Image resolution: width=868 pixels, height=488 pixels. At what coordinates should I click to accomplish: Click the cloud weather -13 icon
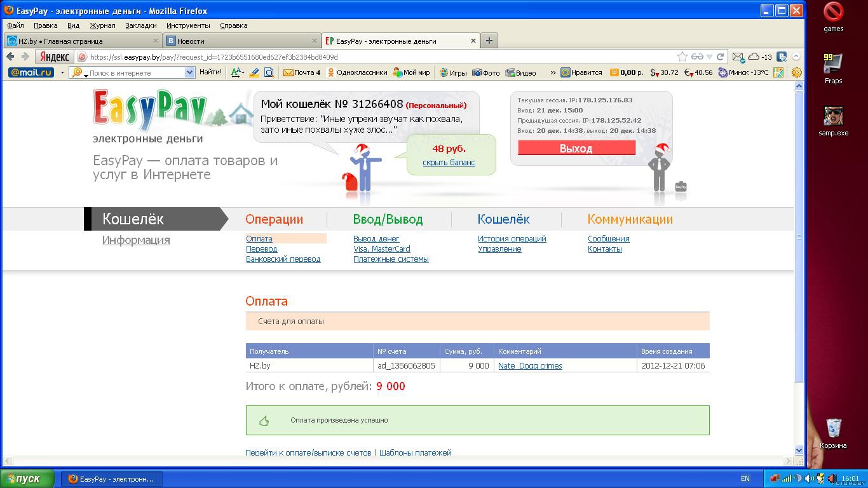tap(760, 57)
